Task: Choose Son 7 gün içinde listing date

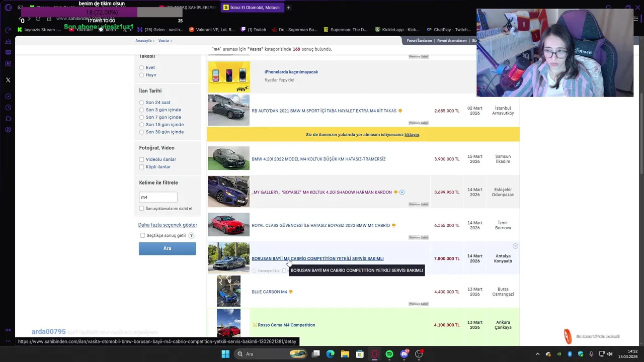Action: tap(142, 117)
